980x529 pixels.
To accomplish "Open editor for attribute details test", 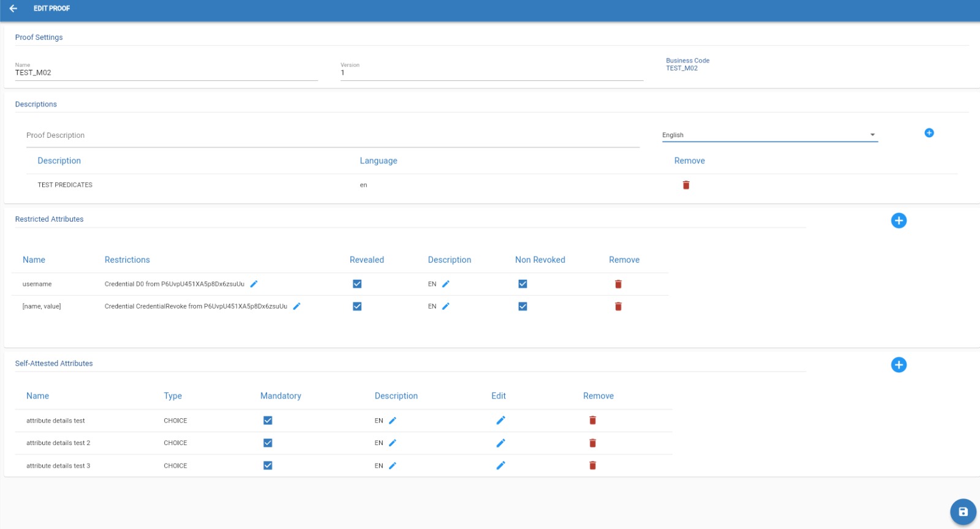I will 500,420.
